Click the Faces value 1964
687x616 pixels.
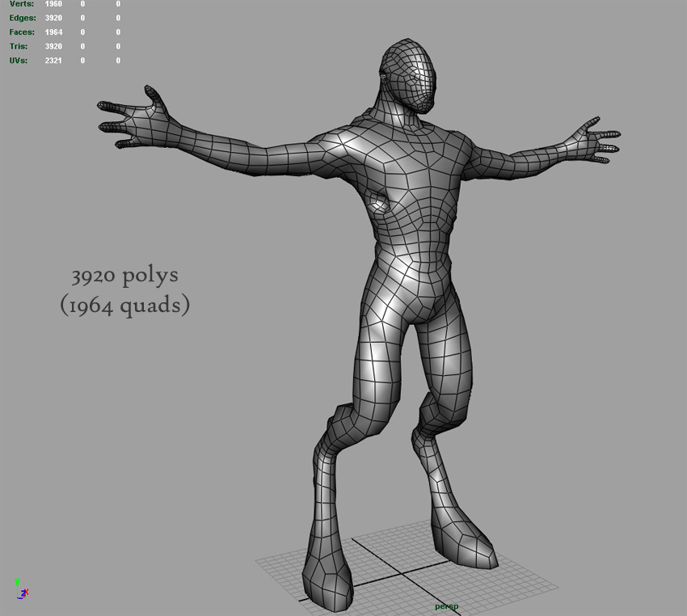53,32
